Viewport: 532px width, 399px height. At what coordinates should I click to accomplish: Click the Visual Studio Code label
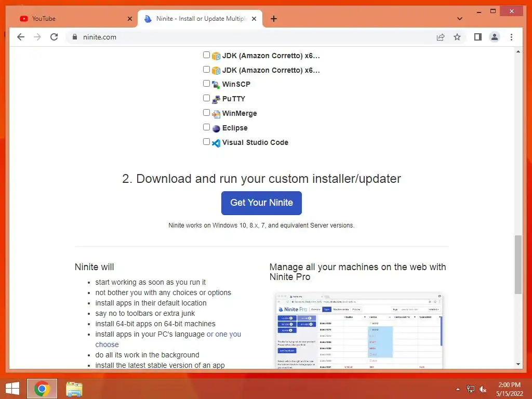tap(255, 142)
